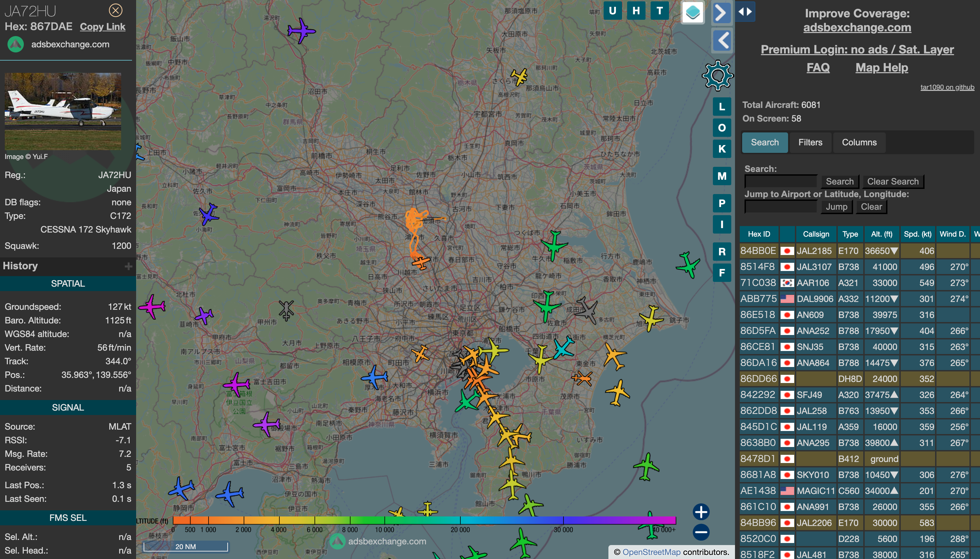Switch to the Columns tab
The width and height of the screenshot is (980, 559).
[x=859, y=142]
